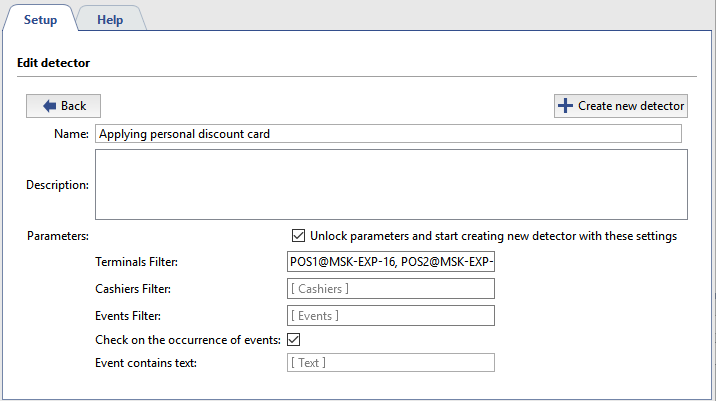Viewport: 716px width, 401px height.
Task: Focus the empty Description text area
Action: coord(391,184)
